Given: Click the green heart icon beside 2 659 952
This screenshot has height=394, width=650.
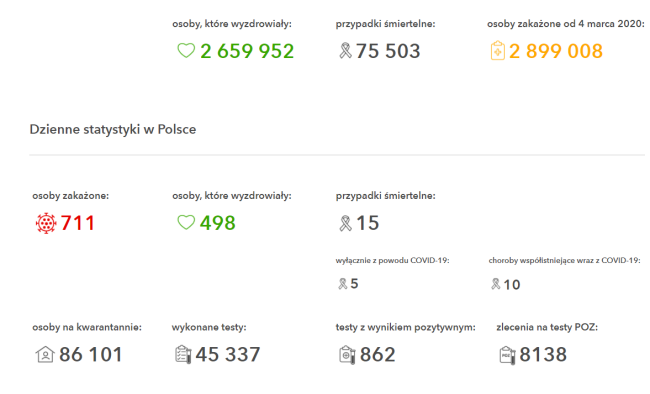Looking at the screenshot, I should click(186, 51).
